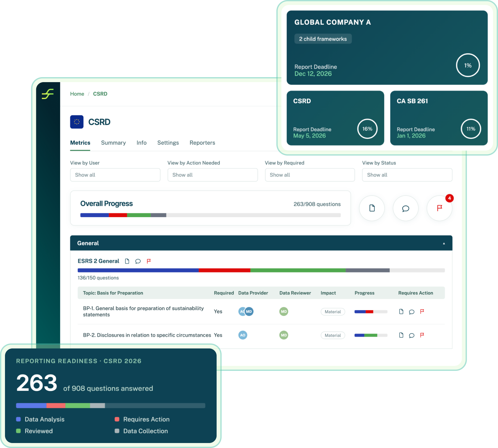Go to Home breadcrumb link
498x448 pixels.
click(77, 94)
